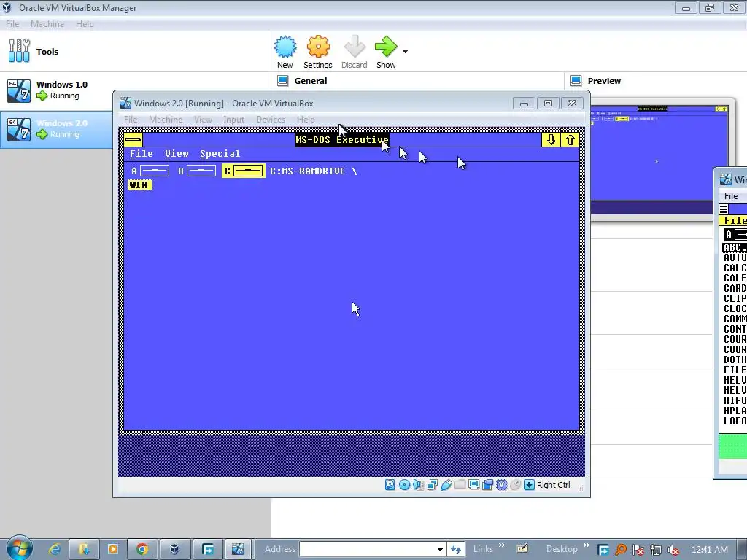Open Help menu of Windows 2.0 VM window
747x560 pixels.
coord(306,120)
